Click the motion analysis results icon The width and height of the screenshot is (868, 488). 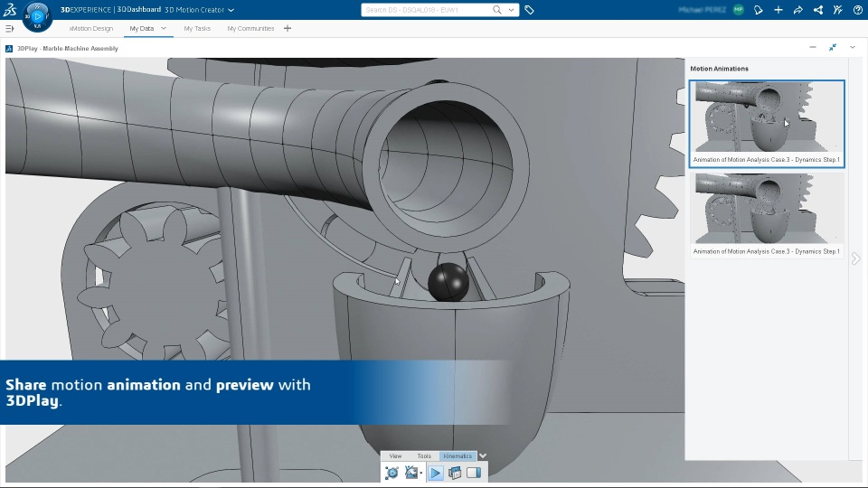[410, 473]
